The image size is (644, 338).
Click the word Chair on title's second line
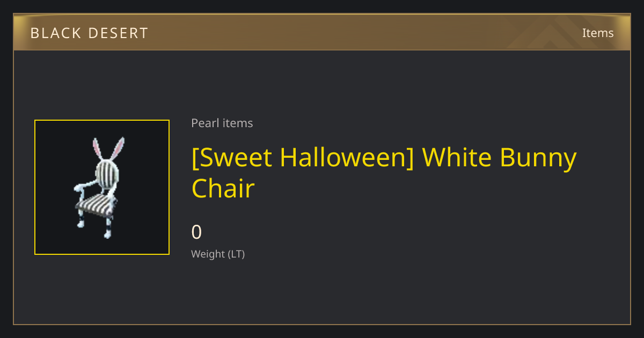pyautogui.click(x=223, y=188)
